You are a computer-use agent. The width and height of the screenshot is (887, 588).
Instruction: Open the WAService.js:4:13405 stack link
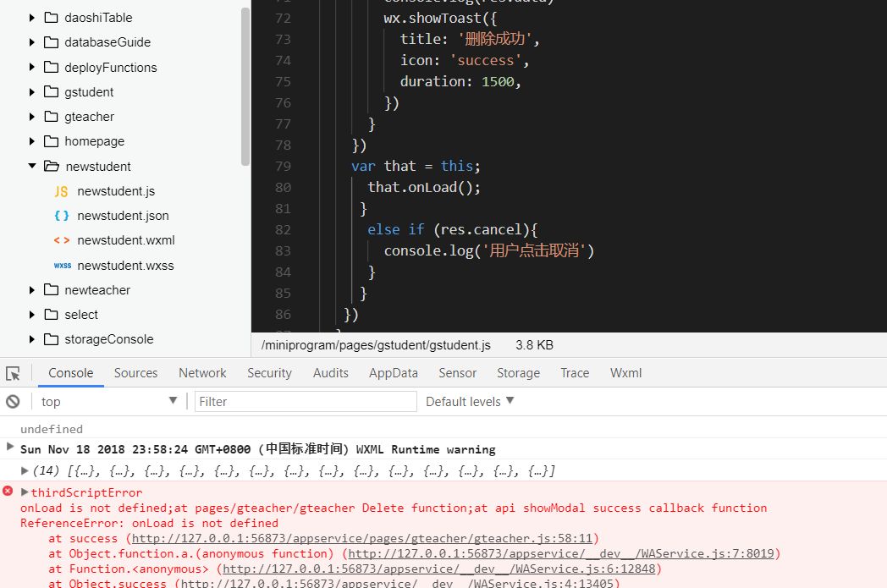[x=397, y=583]
